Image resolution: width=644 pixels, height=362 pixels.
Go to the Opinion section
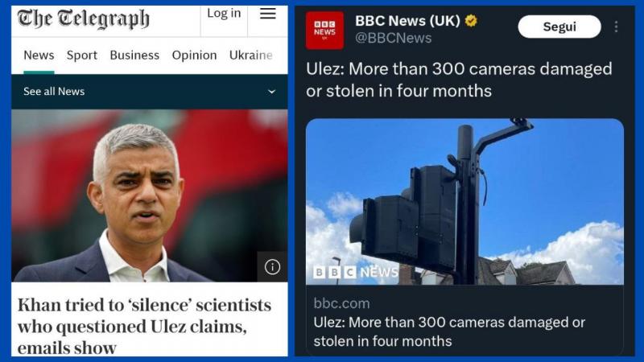194,55
